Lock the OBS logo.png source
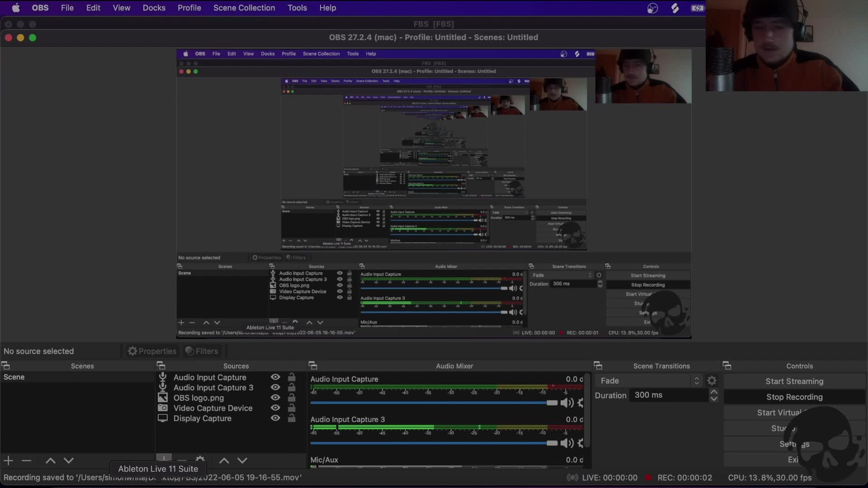The height and width of the screenshot is (488, 868). pyautogui.click(x=292, y=398)
